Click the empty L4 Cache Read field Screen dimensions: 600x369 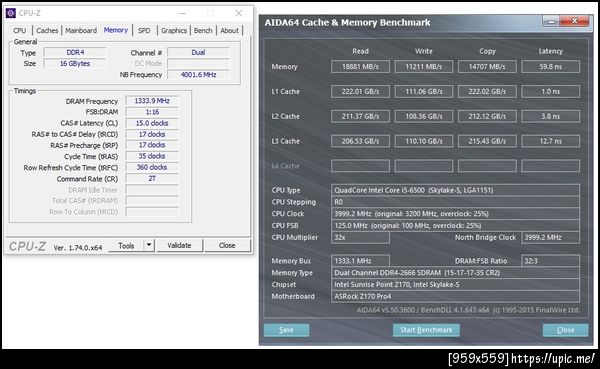click(x=360, y=166)
